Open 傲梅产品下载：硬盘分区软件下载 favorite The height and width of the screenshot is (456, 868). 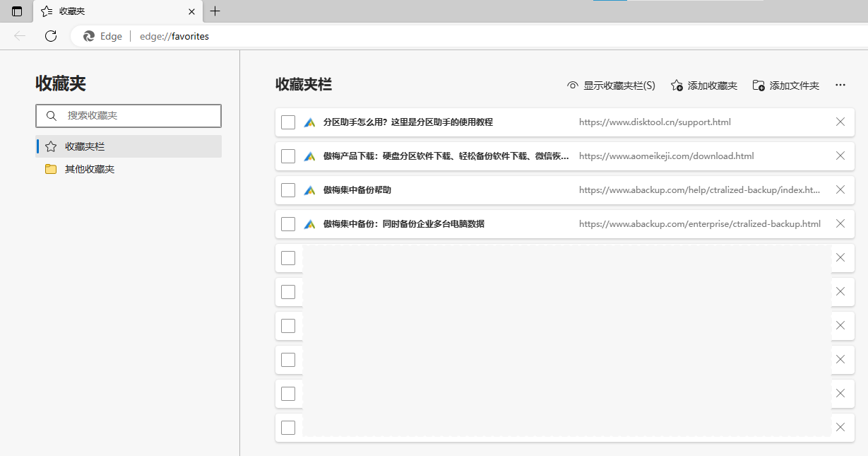pos(446,156)
